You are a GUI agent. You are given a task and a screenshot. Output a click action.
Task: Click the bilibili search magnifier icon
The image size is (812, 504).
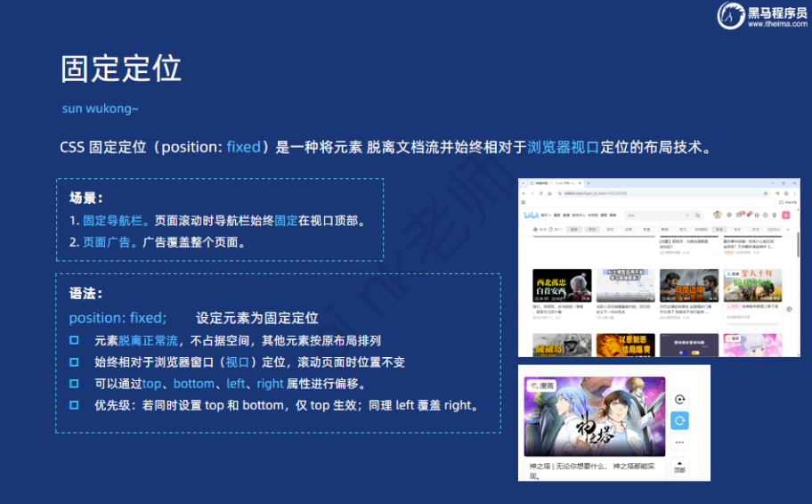coord(697,215)
